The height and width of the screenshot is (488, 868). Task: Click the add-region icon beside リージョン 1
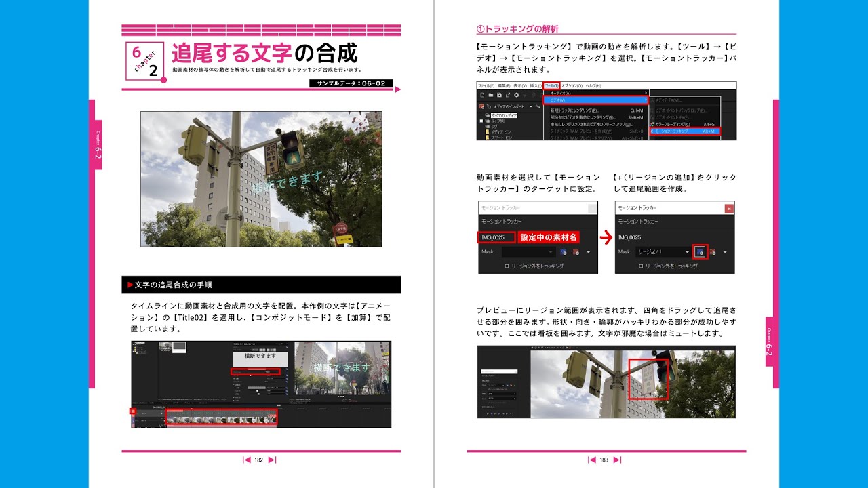(x=700, y=252)
